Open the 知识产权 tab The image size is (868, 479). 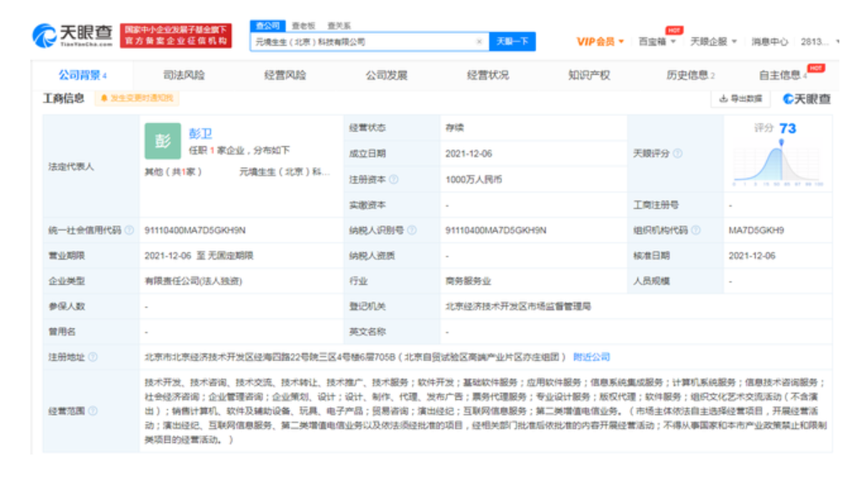[588, 75]
